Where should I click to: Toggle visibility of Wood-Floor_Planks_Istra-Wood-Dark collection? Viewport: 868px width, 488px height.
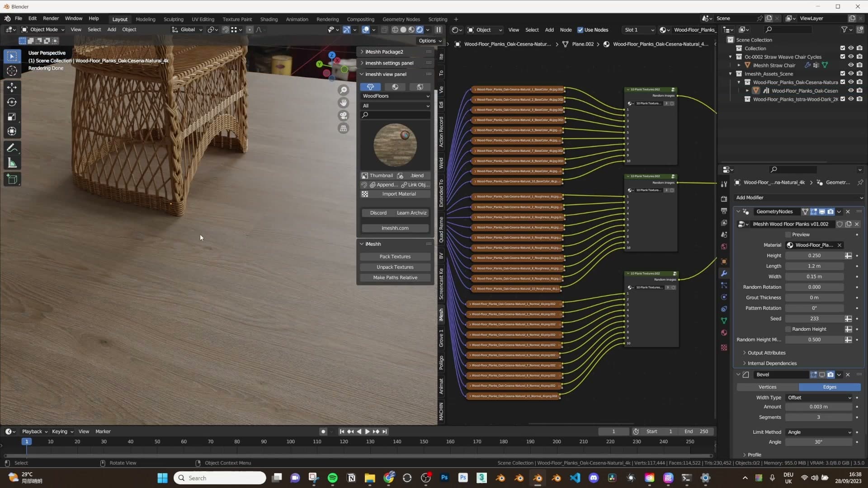[x=851, y=99]
